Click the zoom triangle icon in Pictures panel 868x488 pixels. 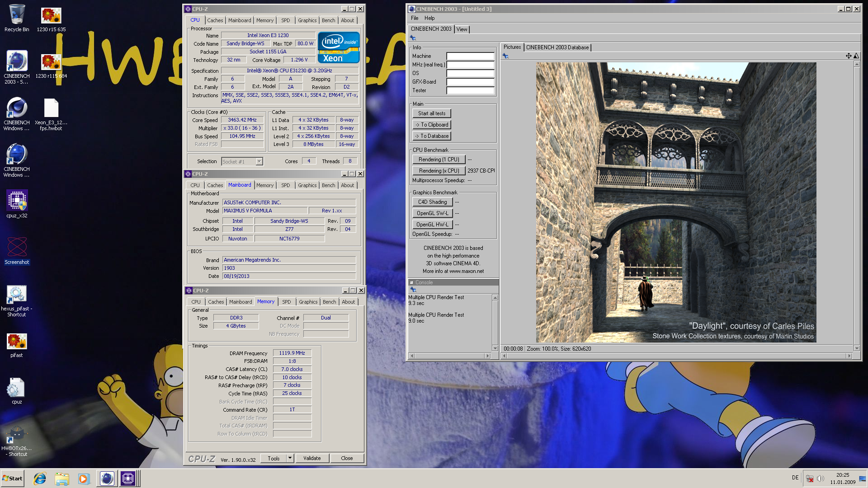pyautogui.click(x=856, y=56)
